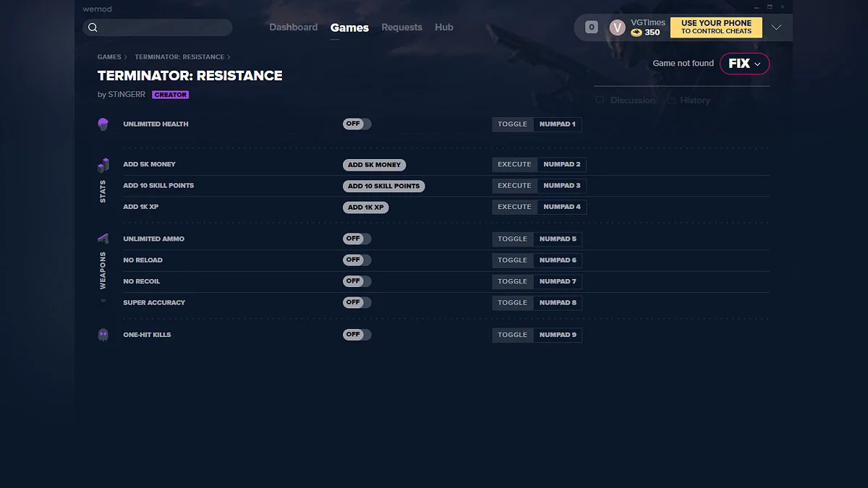Click the search magnifier icon
This screenshot has width=868, height=488.
click(93, 28)
